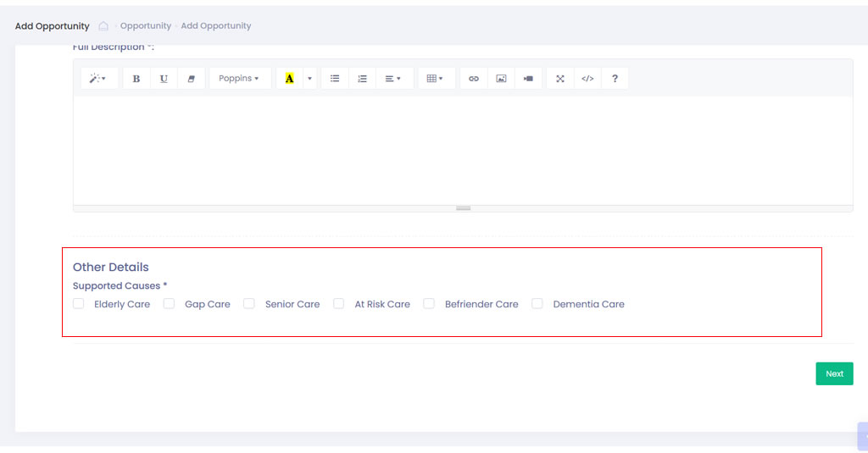Open the Poppins font family dropdown
Screen dimensions: 868x453
point(239,79)
